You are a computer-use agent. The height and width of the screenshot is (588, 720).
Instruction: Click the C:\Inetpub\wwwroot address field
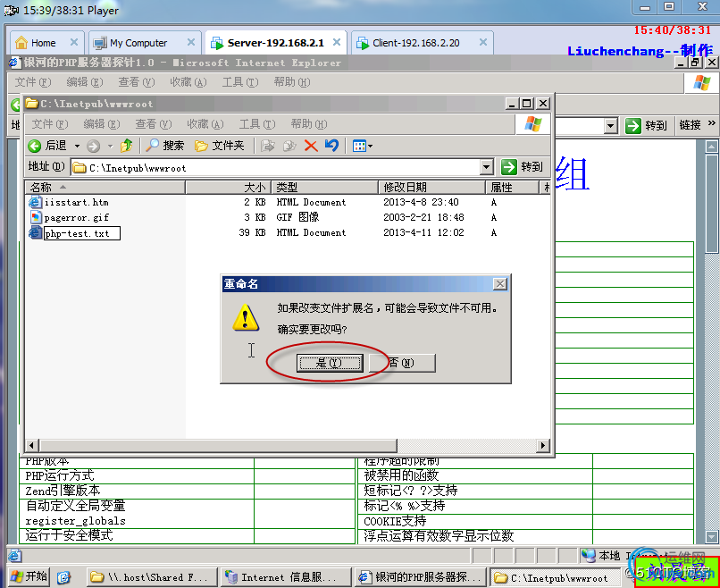(276, 168)
